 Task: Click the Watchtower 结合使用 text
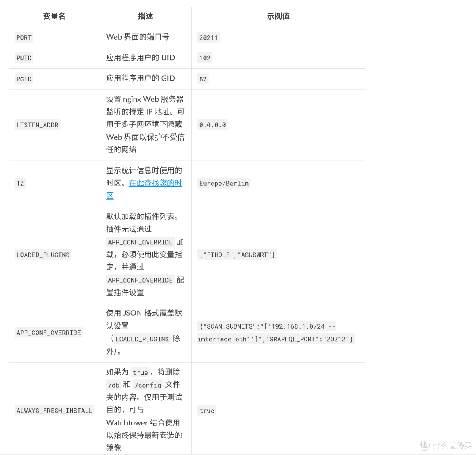click(143, 422)
